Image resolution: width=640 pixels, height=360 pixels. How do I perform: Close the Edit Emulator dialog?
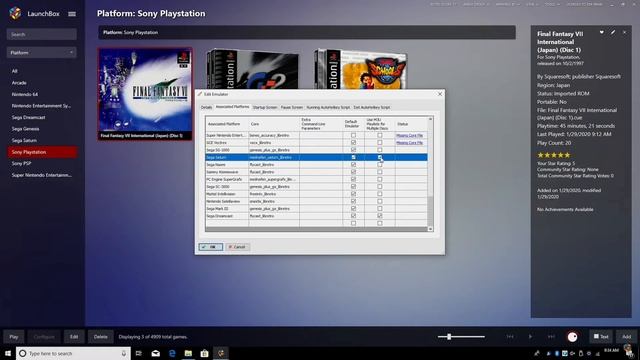440,94
